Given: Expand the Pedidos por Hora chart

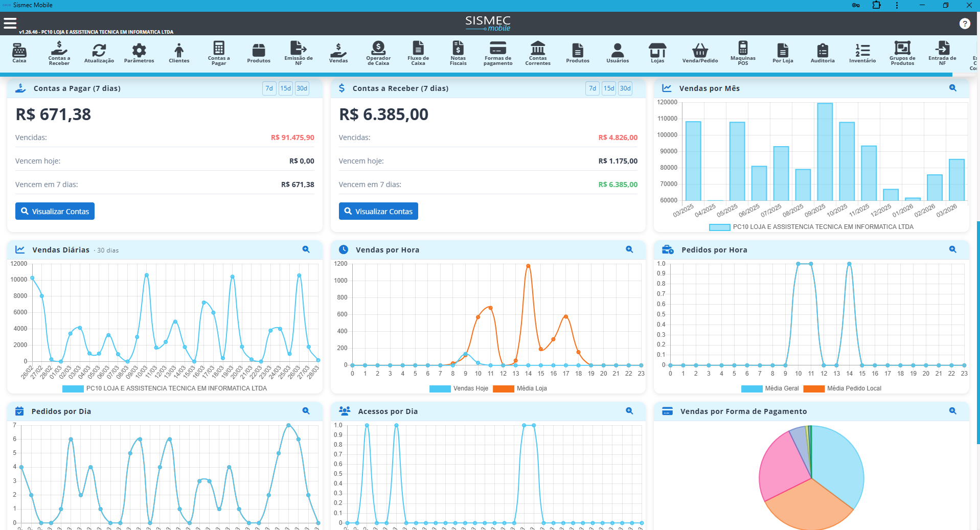Looking at the screenshot, I should click(x=953, y=249).
